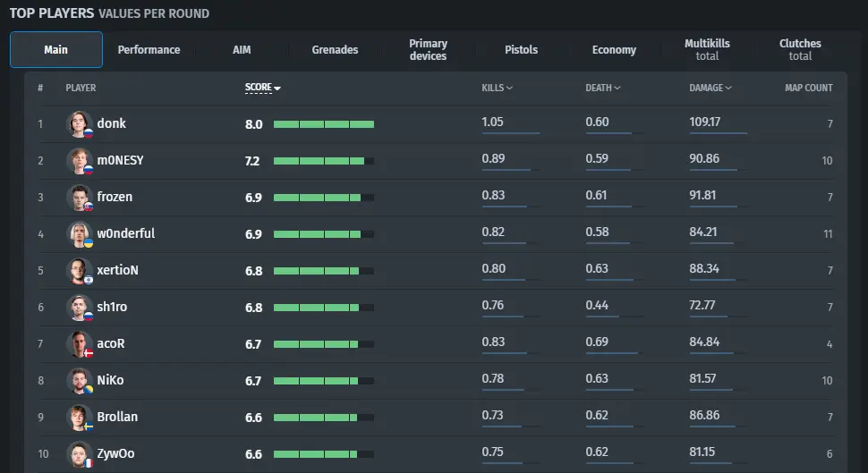Open the Clutches total tab
Screen dimensions: 868x473
coord(800,50)
